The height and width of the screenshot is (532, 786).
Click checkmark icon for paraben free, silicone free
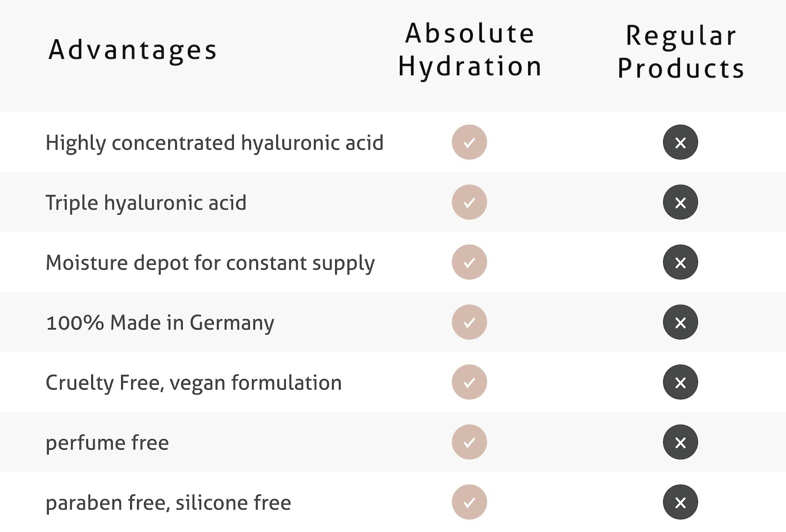tap(469, 502)
